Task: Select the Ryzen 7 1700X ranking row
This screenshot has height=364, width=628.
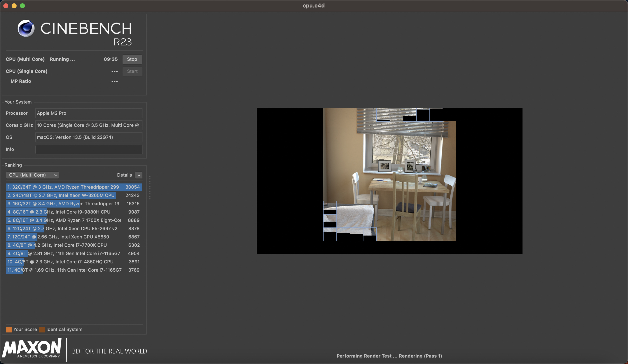Action: click(74, 220)
